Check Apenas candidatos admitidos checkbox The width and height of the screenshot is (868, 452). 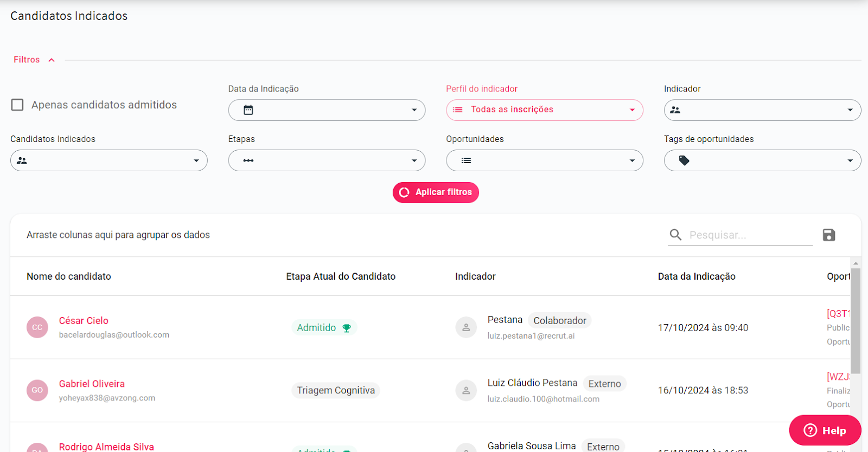click(x=17, y=105)
